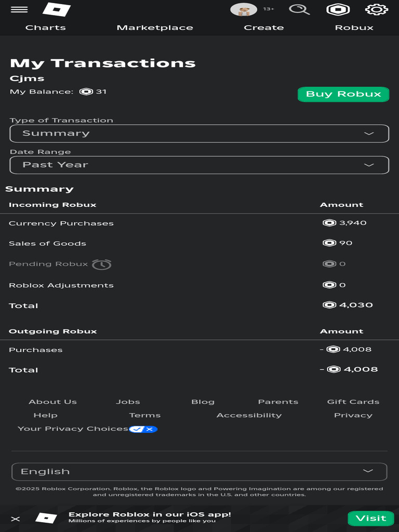Go to Roblox home via top logo

[x=57, y=9]
